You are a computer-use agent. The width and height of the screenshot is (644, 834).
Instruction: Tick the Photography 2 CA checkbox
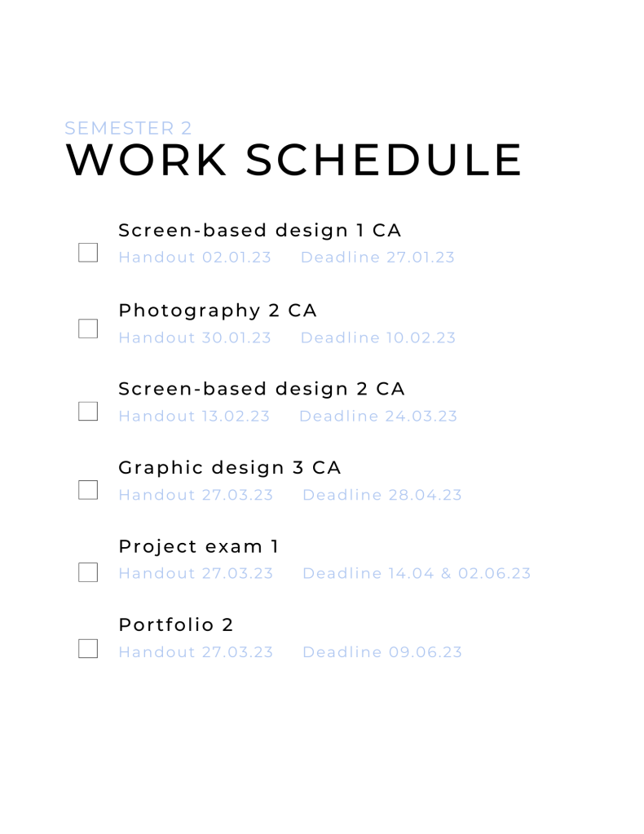tap(88, 329)
